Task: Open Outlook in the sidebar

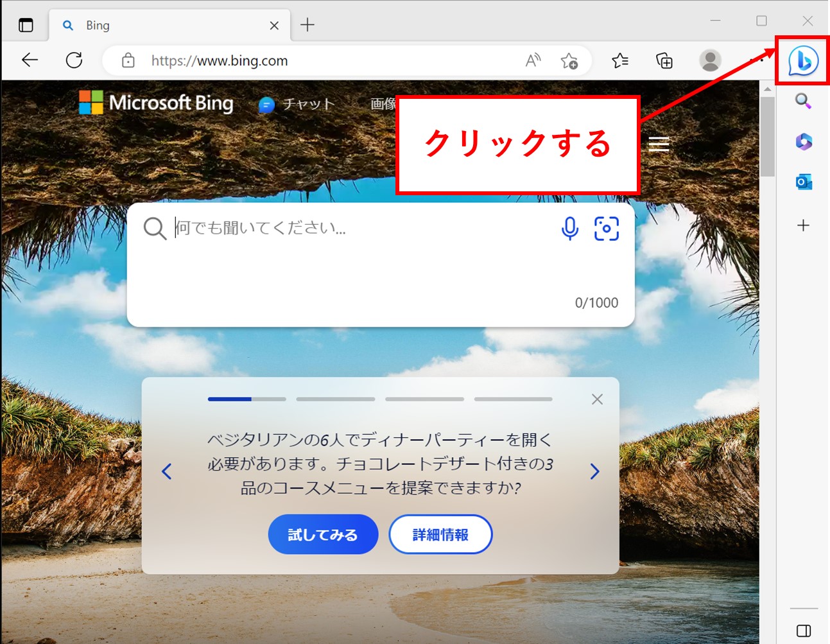Action: click(x=804, y=182)
